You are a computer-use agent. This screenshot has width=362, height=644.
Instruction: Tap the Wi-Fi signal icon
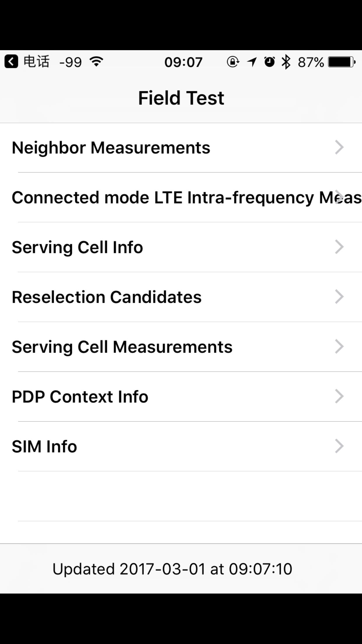coord(96,62)
